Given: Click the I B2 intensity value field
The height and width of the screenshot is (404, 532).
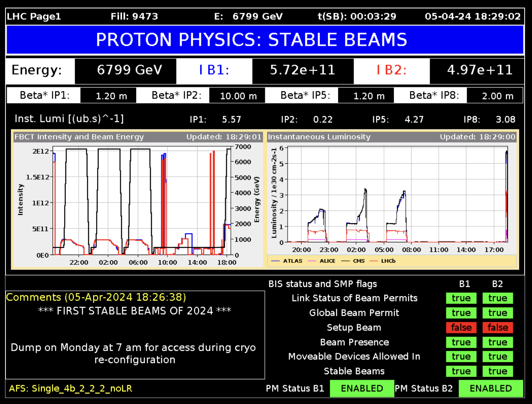Looking at the screenshot, I should tap(479, 70).
